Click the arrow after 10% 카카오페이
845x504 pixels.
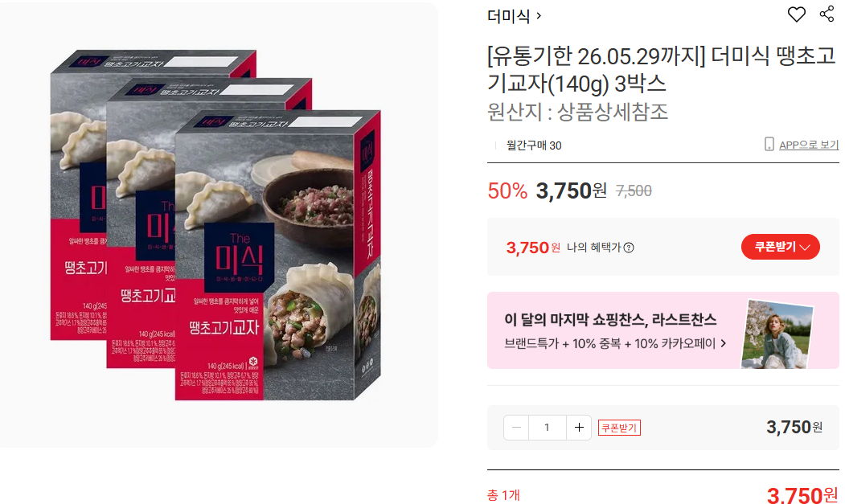click(x=724, y=343)
